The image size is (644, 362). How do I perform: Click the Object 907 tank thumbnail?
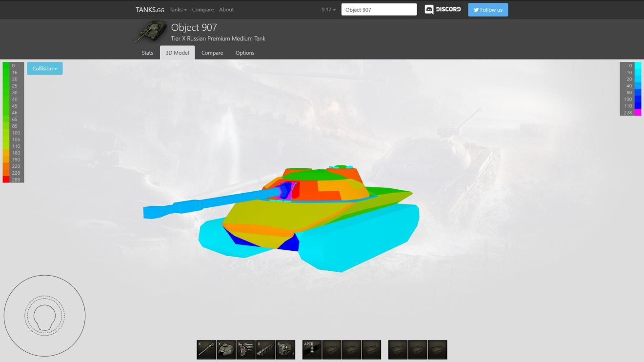click(x=151, y=32)
